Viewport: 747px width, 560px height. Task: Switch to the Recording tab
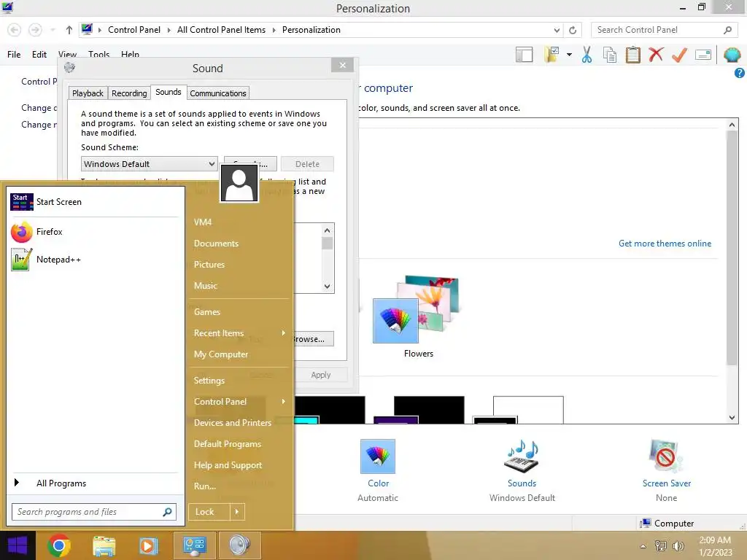[x=129, y=93]
